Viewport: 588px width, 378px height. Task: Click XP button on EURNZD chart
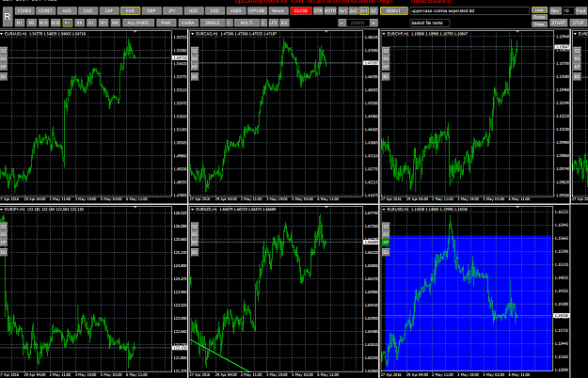tap(195, 243)
